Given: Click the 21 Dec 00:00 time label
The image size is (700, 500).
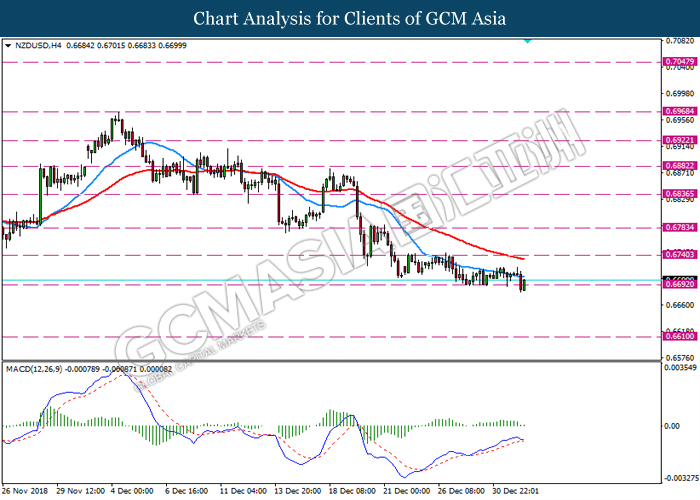Looking at the screenshot, I should 407,491.
